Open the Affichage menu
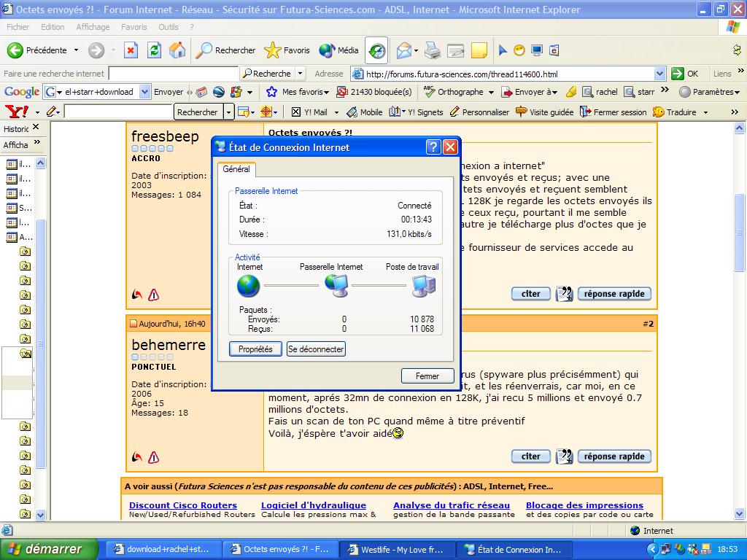747x560 pixels. (x=93, y=27)
